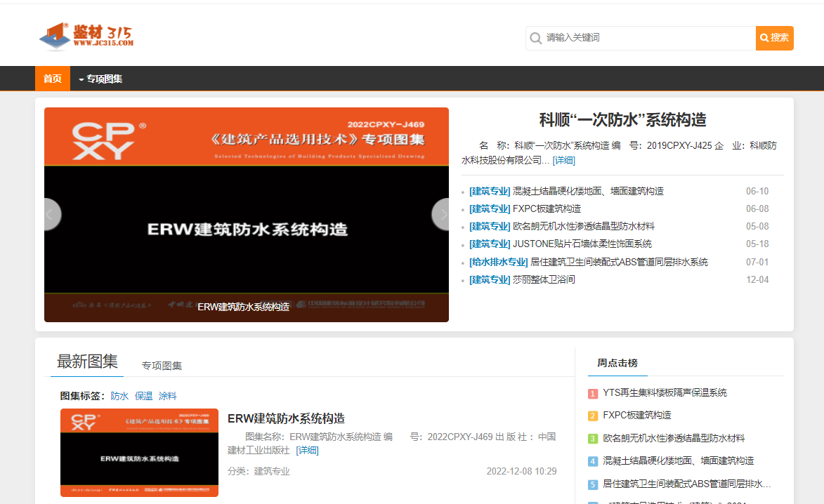The image size is (824, 504).
Task: Filter by the 保温 tag
Action: click(143, 396)
